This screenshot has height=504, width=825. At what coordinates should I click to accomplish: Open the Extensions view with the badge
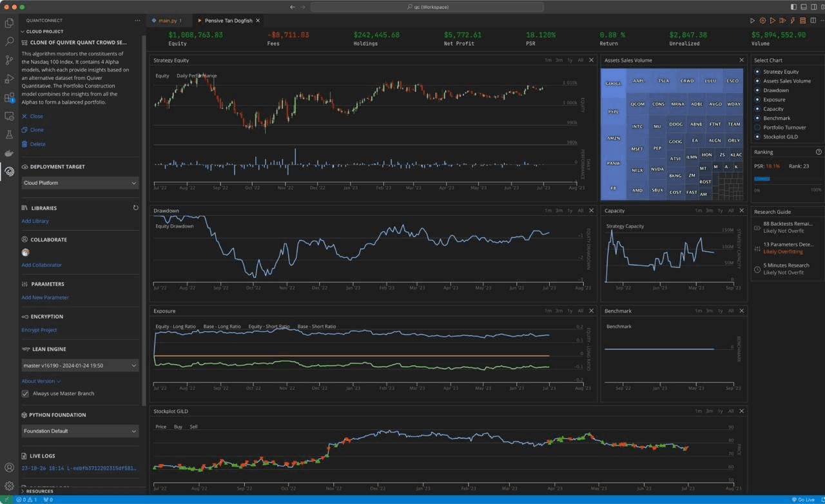tap(9, 98)
